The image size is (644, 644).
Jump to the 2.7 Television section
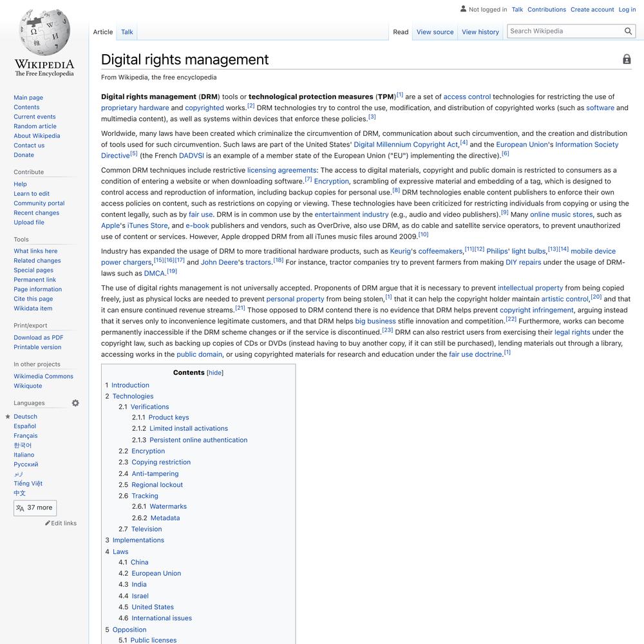(x=147, y=529)
